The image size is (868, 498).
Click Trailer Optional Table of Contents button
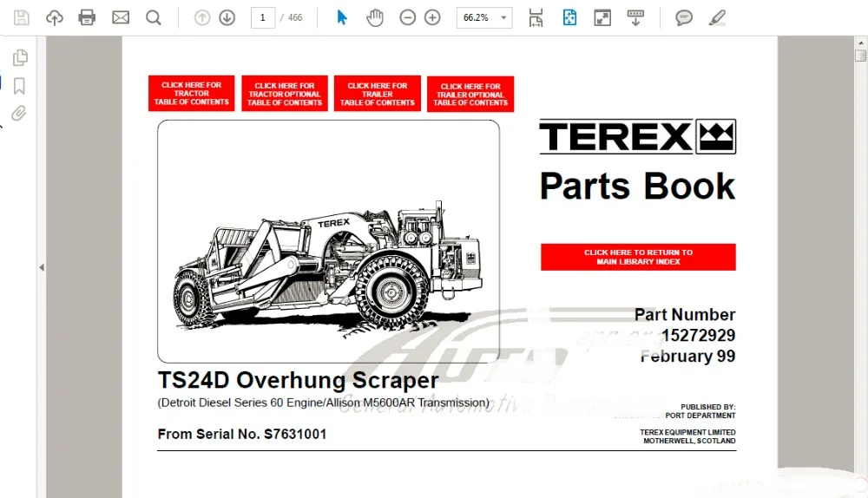[x=470, y=95]
